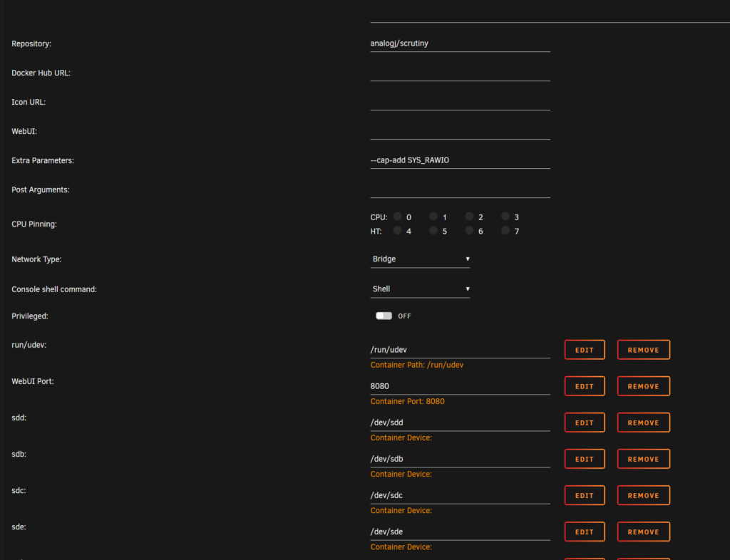The width and height of the screenshot is (730, 560).
Task: Click the WebUI Port 8080 field
Action: click(x=460, y=386)
